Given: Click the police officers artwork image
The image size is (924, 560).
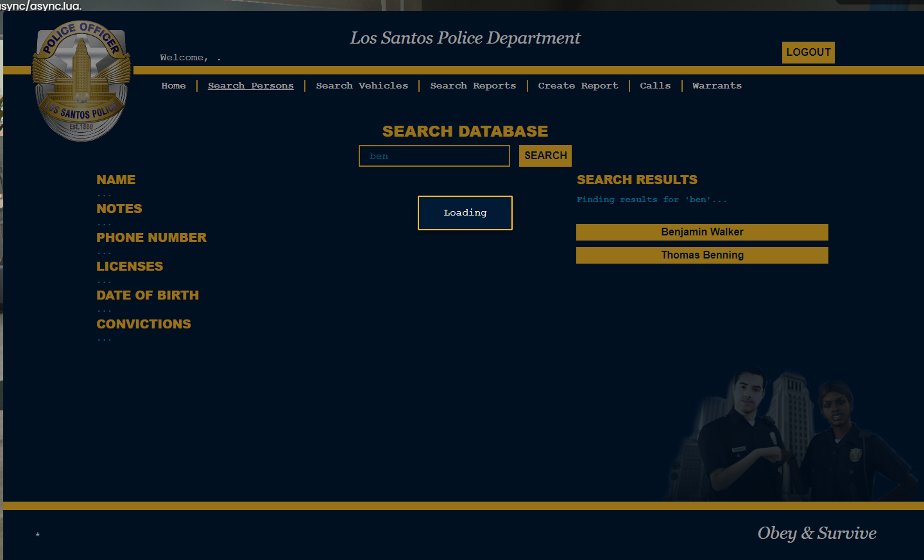Looking at the screenshot, I should (792, 434).
